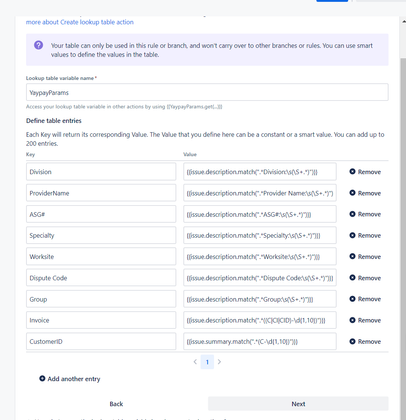Click the Dispute Code key field
Screen dimensions: 406x420
101,278
